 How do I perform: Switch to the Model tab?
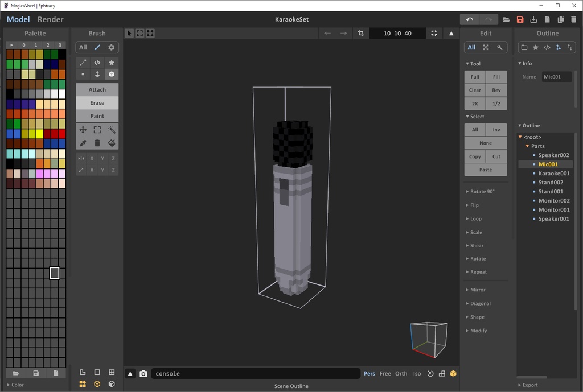(x=18, y=19)
